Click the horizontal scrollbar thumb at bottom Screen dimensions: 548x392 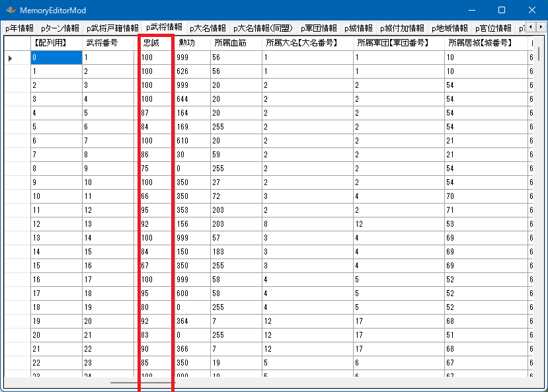(142, 382)
